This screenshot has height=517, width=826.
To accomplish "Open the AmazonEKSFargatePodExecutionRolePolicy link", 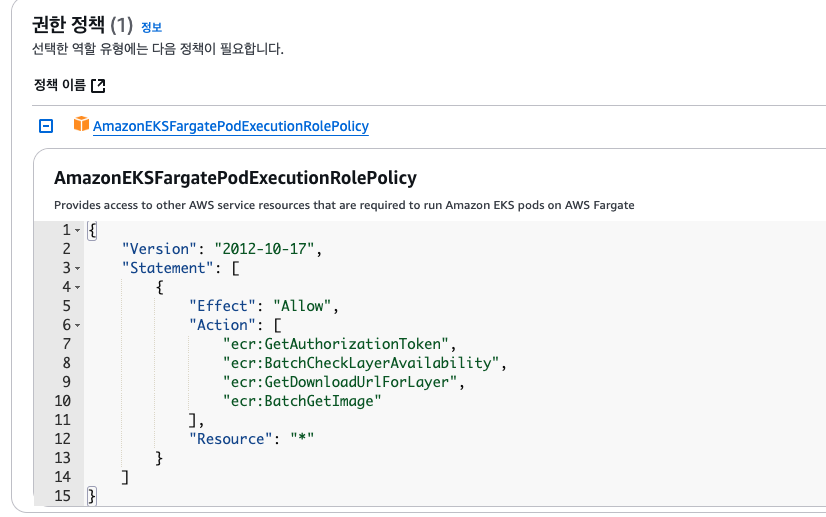I will click(x=231, y=126).
